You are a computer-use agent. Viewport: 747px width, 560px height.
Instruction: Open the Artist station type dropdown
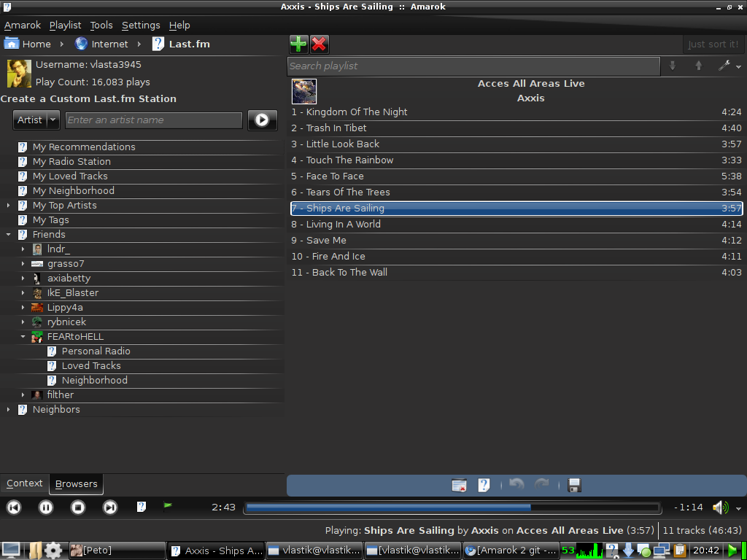[x=36, y=120]
